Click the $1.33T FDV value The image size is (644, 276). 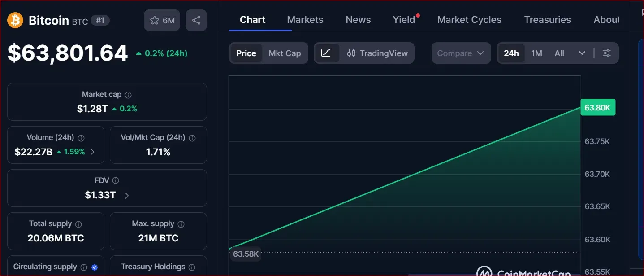point(100,195)
